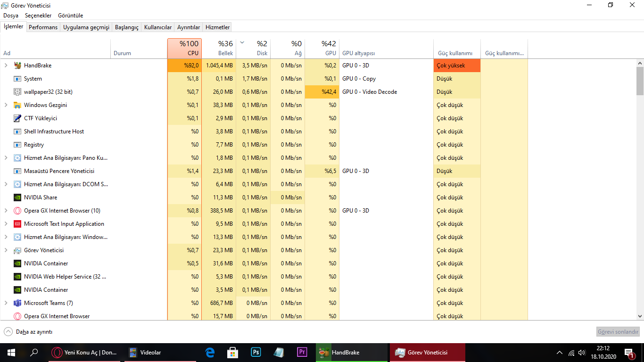Screen dimensions: 644x362
Task: Click the Windows Gezgini folder icon
Action: point(17,105)
